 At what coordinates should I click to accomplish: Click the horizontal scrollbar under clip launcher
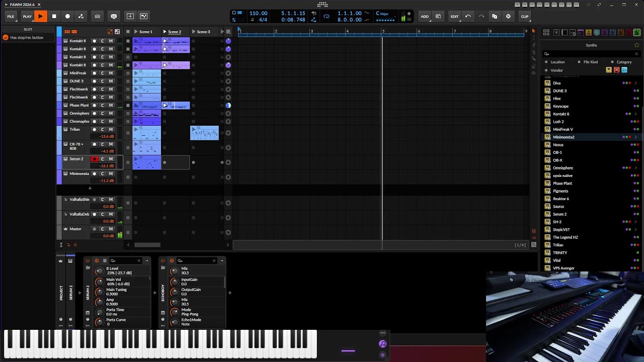point(147,245)
